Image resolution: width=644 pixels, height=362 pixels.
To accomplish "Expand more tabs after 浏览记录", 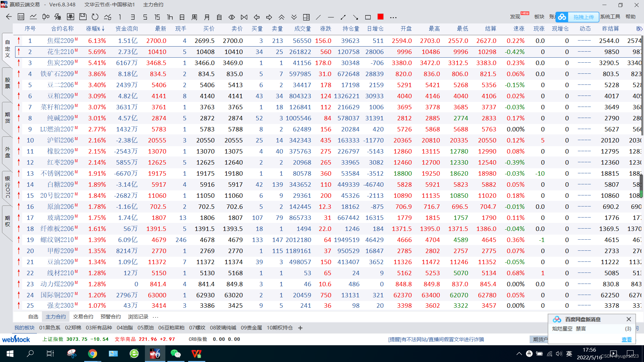I will 155,317.
